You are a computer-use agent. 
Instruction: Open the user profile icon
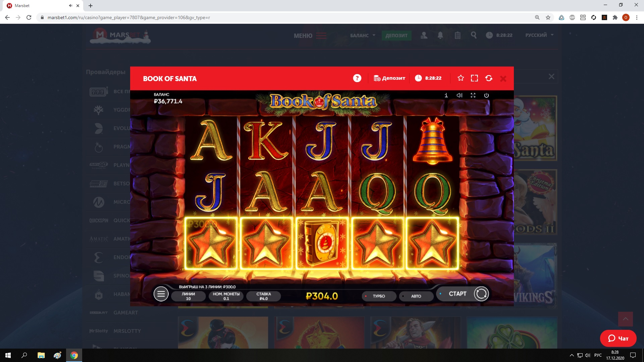click(x=424, y=35)
